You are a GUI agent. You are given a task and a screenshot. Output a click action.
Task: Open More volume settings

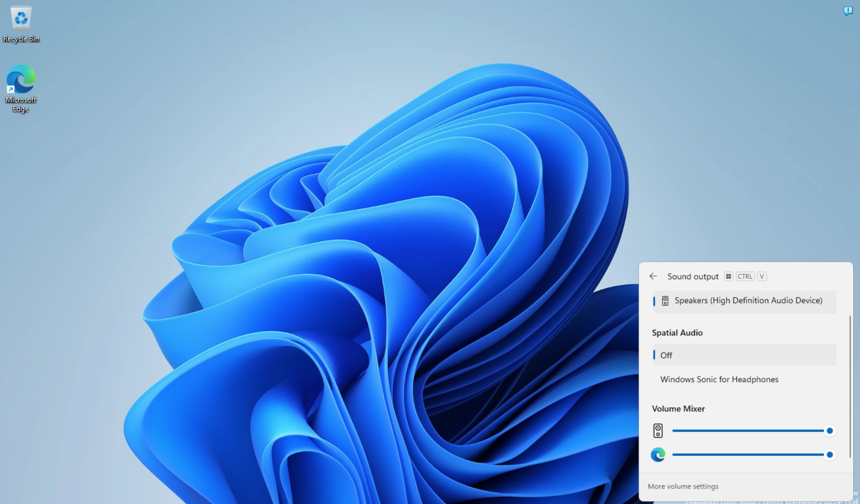[x=683, y=486]
